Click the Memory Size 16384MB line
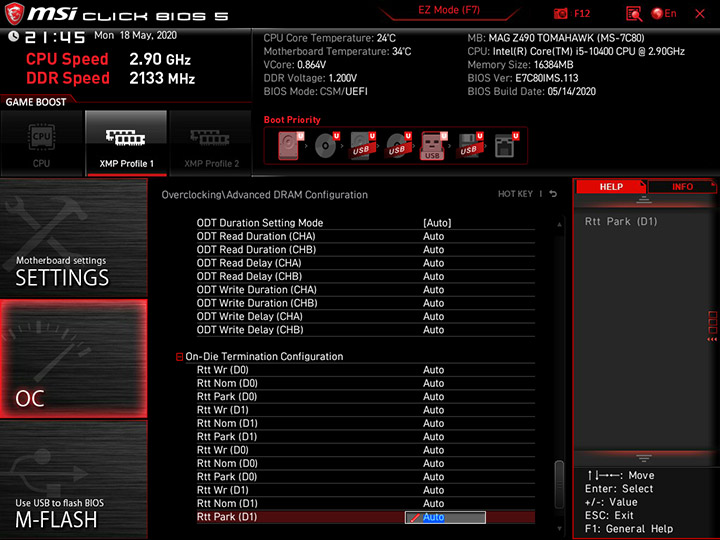This screenshot has height=540, width=720. point(520,65)
